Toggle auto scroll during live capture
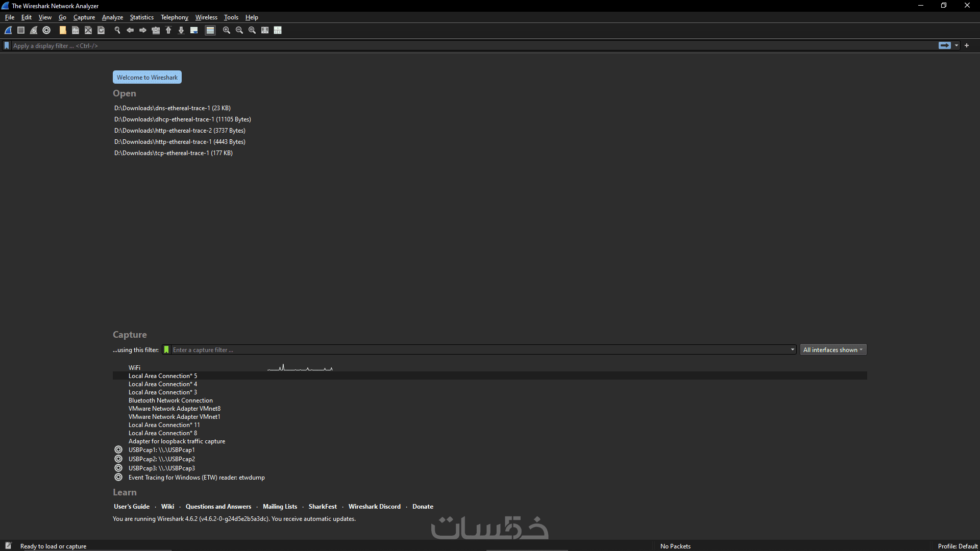 194,31
